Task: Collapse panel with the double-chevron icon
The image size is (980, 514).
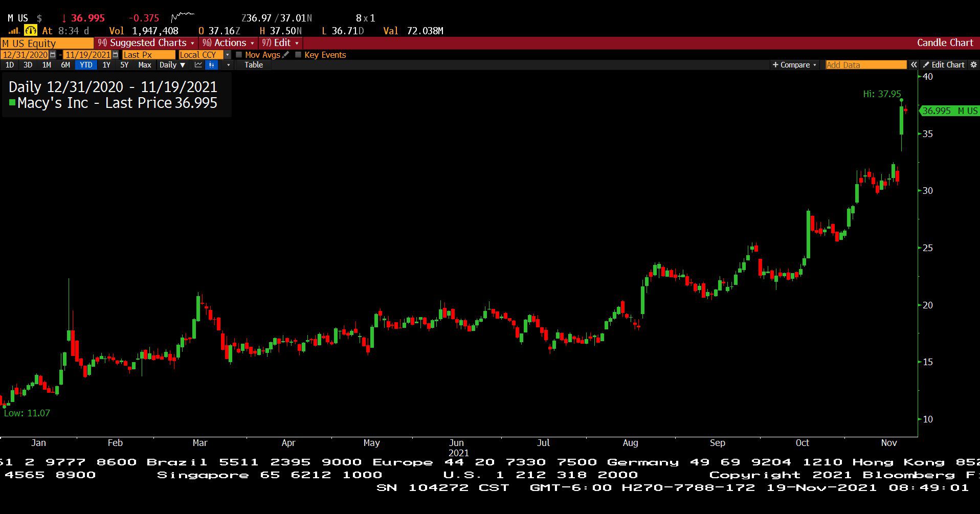Action: (914, 65)
